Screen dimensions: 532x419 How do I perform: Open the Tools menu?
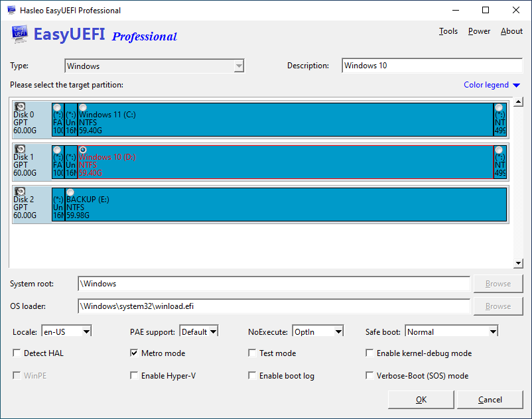448,31
